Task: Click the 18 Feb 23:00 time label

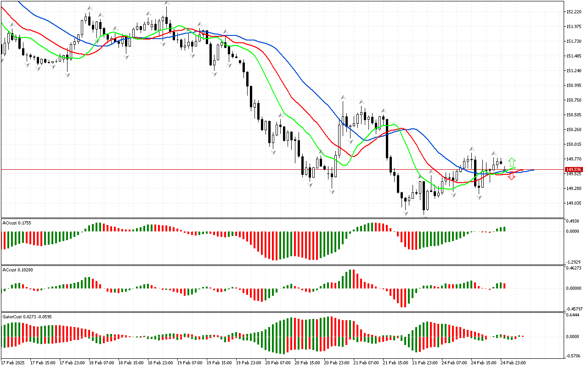Action: pos(161,363)
